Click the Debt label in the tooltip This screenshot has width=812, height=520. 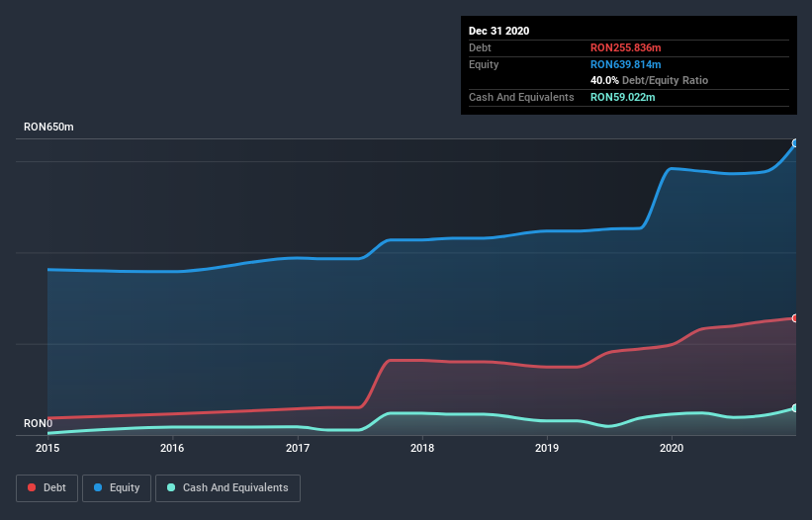(480, 47)
